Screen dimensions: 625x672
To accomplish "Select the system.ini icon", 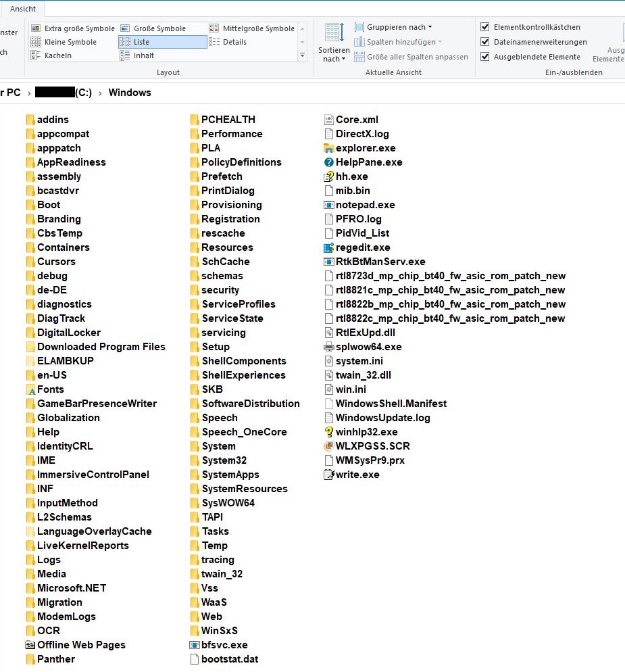I will click(x=328, y=361).
